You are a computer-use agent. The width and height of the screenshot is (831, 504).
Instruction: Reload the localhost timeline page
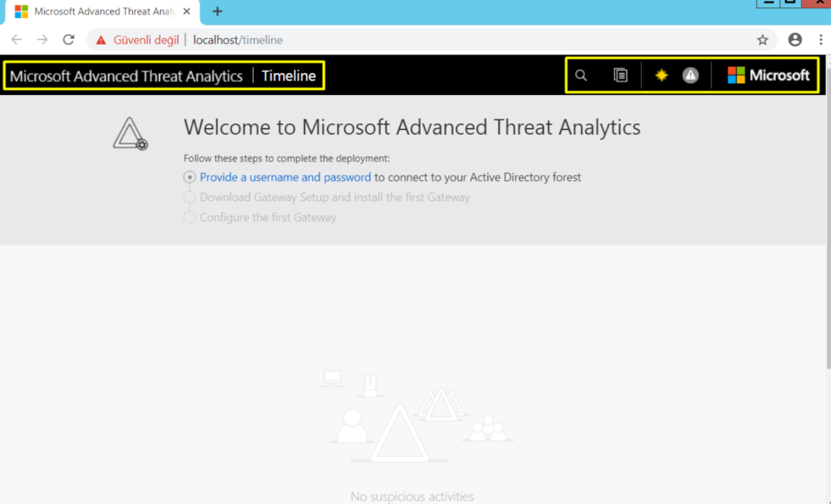(68, 40)
